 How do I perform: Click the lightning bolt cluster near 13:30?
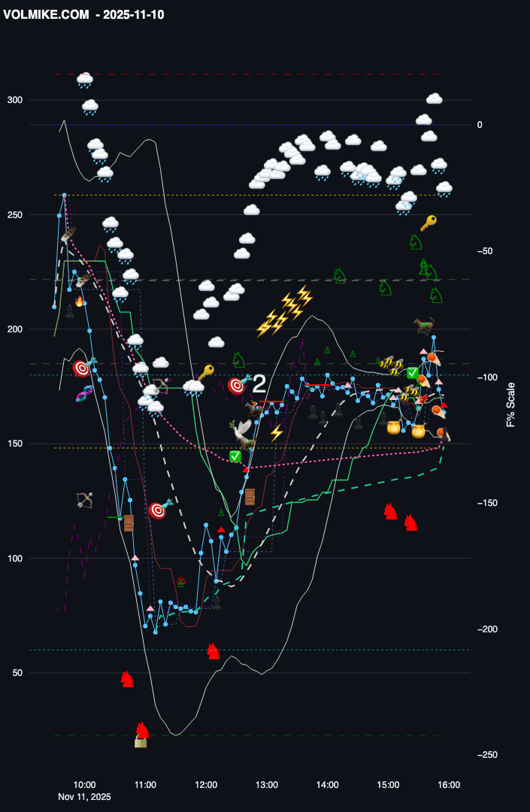tap(285, 311)
